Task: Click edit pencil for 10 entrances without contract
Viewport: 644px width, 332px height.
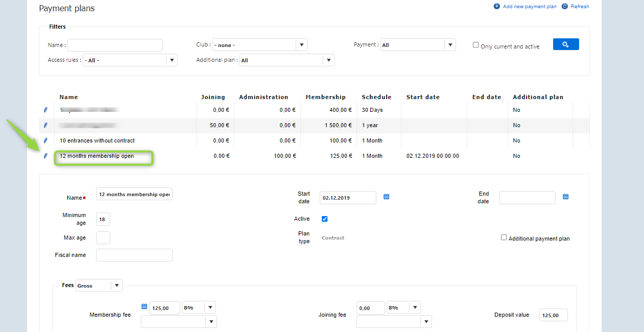Action: [45, 140]
